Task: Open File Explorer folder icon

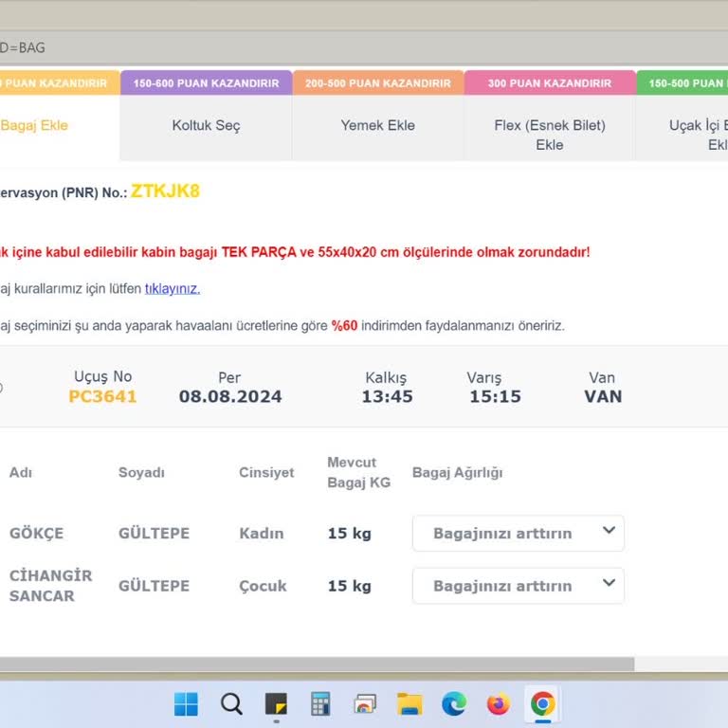Action: [409, 703]
